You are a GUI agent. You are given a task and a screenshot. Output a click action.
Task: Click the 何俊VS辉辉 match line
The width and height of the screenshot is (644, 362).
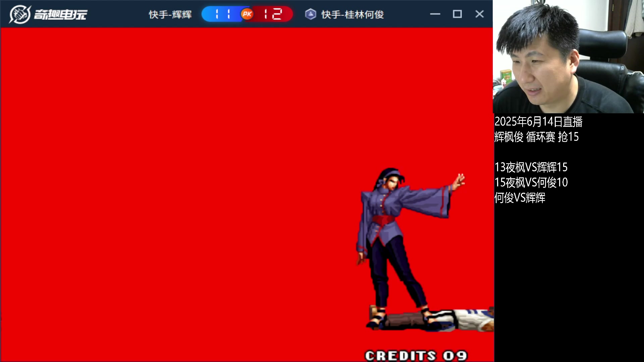tap(520, 198)
